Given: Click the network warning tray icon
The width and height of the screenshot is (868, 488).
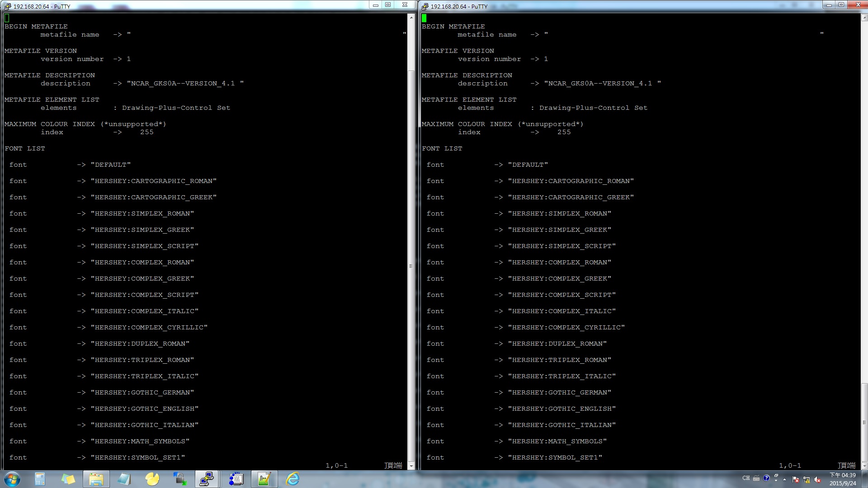Looking at the screenshot, I should click(807, 480).
